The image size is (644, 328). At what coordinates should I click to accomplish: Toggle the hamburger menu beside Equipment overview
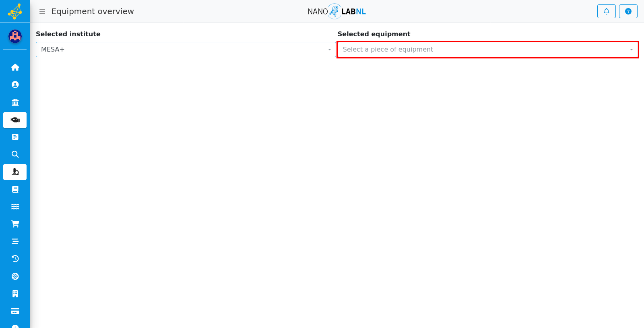[42, 11]
